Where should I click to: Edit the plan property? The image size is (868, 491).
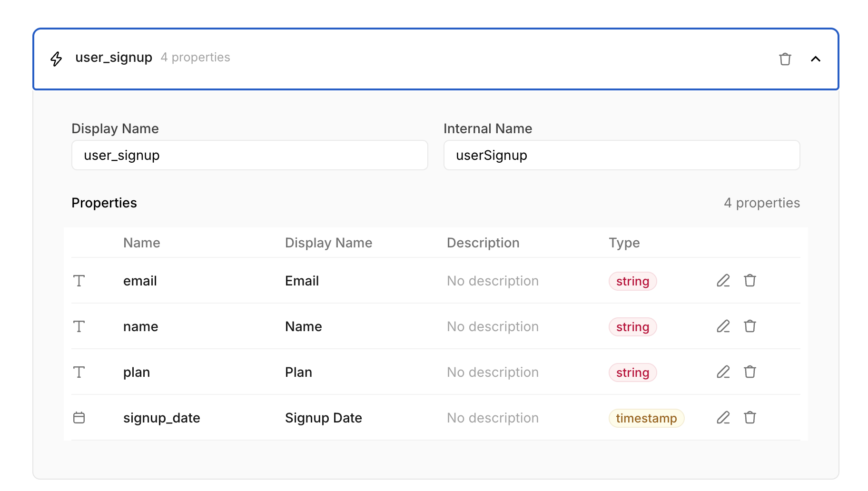click(x=723, y=372)
